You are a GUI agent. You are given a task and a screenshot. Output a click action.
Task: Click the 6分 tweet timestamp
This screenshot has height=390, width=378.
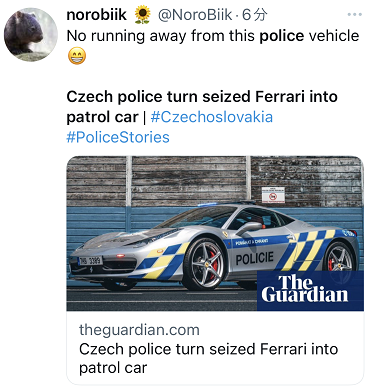254,15
